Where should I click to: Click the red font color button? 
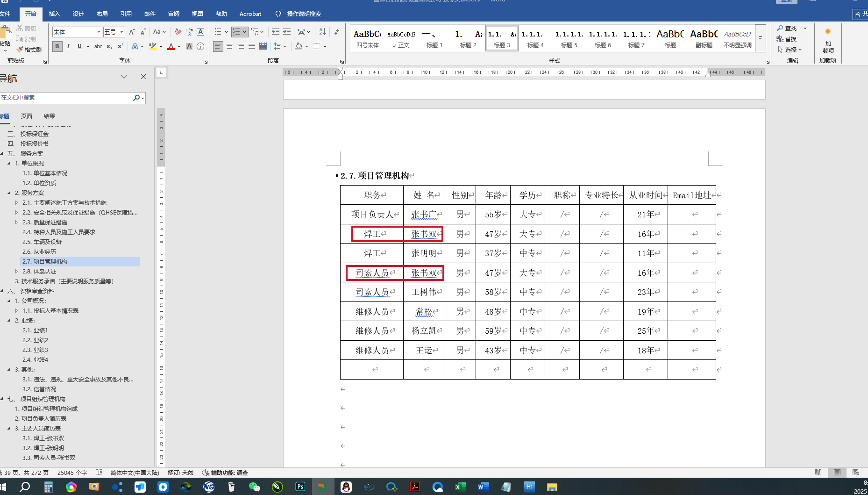pyautogui.click(x=171, y=46)
